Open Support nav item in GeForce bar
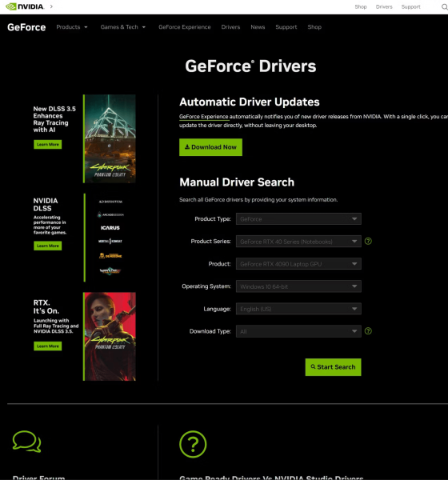 point(286,27)
